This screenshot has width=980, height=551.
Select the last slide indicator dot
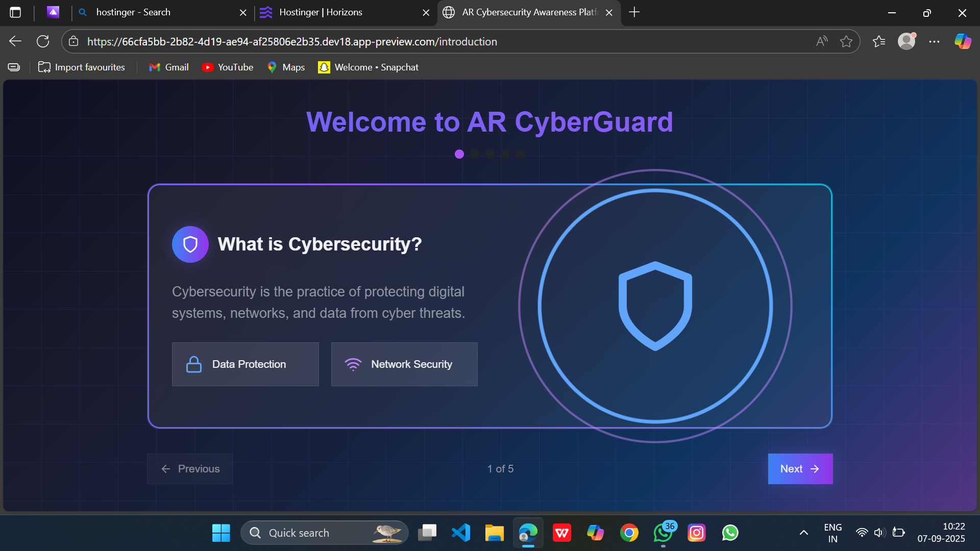(521, 154)
